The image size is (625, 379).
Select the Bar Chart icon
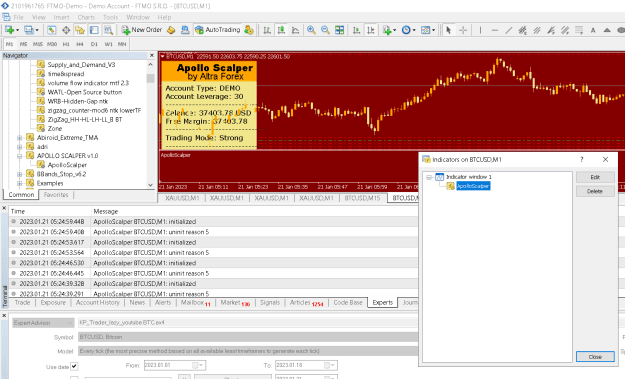click(x=267, y=30)
